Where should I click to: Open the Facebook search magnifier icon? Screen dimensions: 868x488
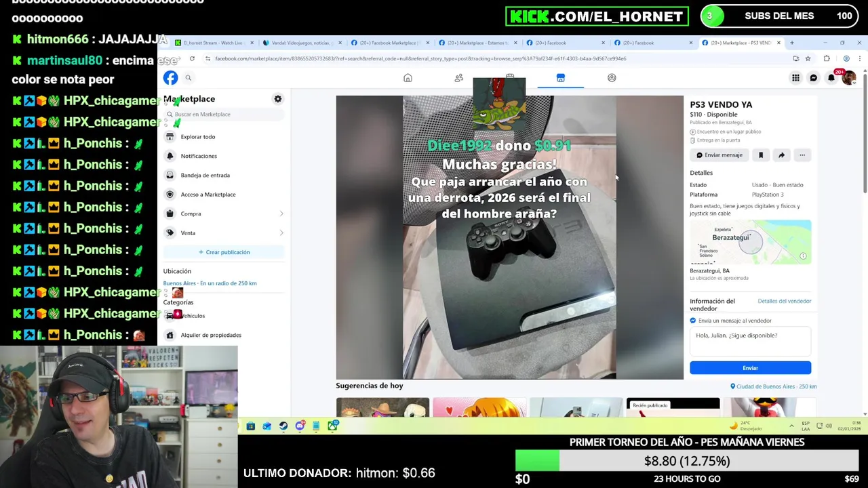[x=189, y=78]
